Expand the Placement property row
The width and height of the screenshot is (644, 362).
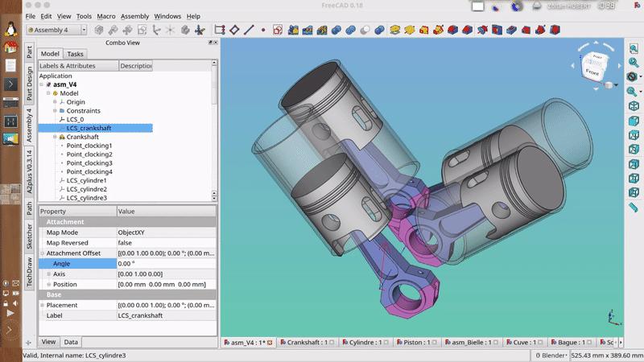click(43, 305)
